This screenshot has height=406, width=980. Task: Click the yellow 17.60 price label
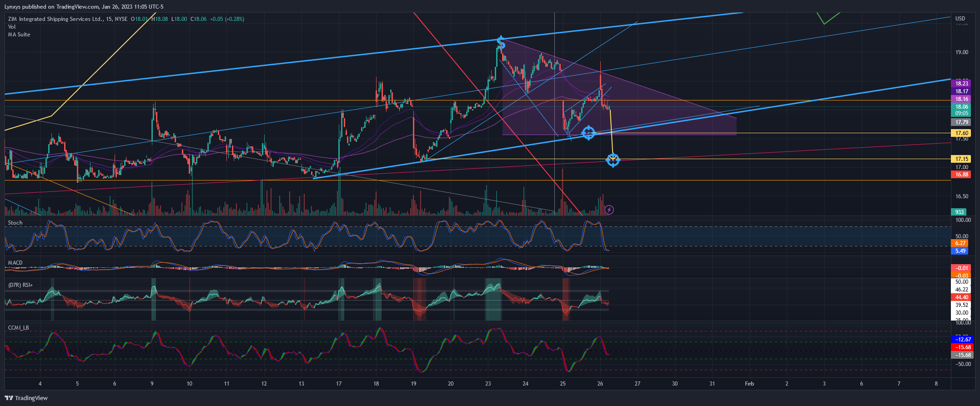point(961,133)
